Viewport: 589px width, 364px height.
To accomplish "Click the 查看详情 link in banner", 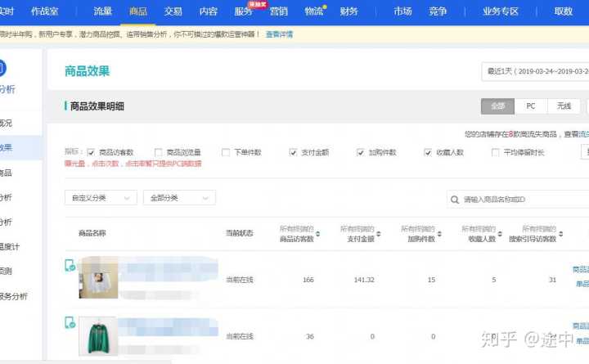I will coord(279,34).
